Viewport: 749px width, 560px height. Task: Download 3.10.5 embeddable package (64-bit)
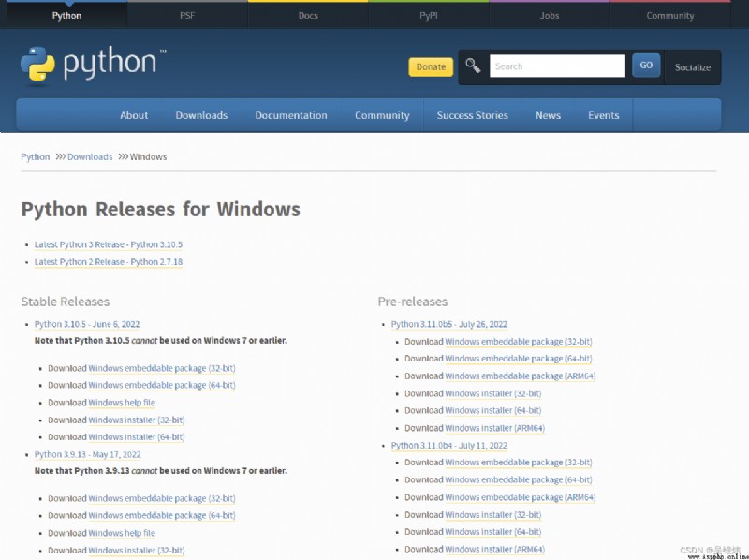[162, 385]
